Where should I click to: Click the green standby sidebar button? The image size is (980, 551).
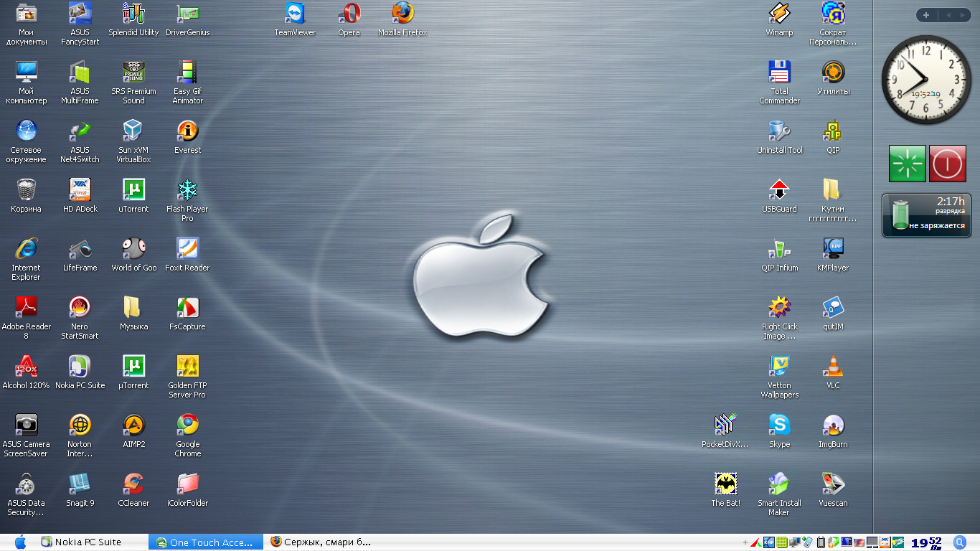[x=908, y=164]
